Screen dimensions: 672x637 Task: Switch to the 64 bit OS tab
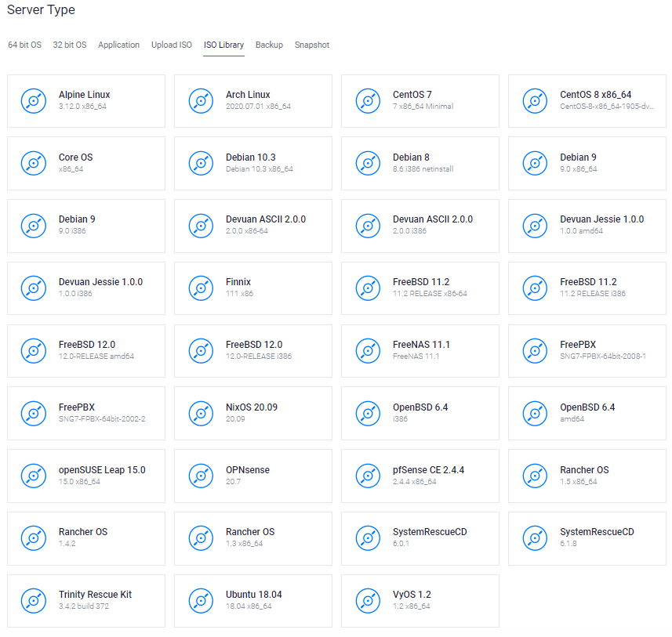click(24, 45)
